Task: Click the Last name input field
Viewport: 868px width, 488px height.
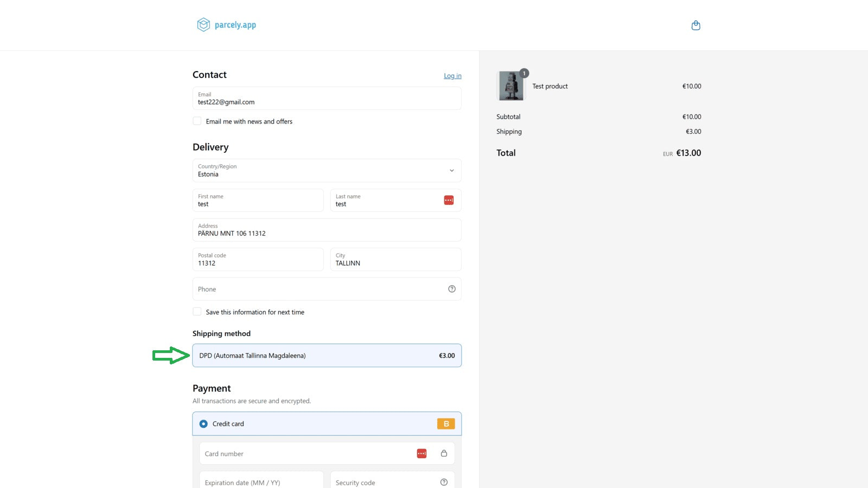Action: (396, 200)
